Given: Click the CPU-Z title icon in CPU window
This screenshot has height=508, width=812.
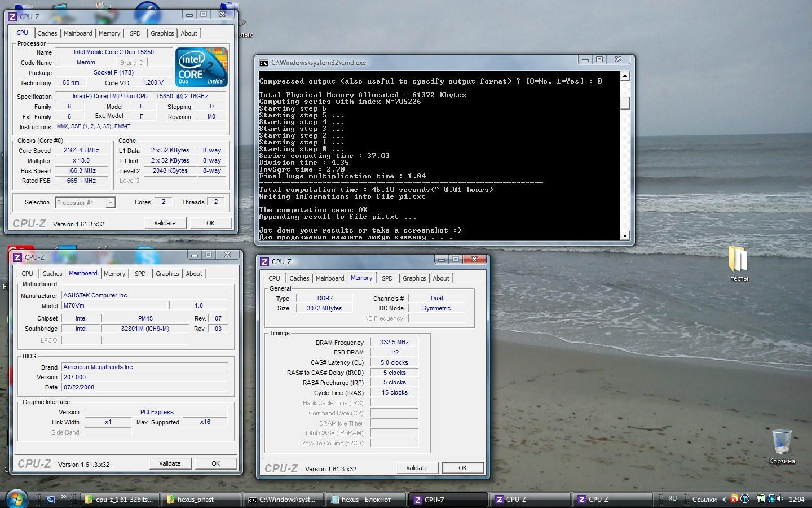Looking at the screenshot, I should (x=13, y=16).
